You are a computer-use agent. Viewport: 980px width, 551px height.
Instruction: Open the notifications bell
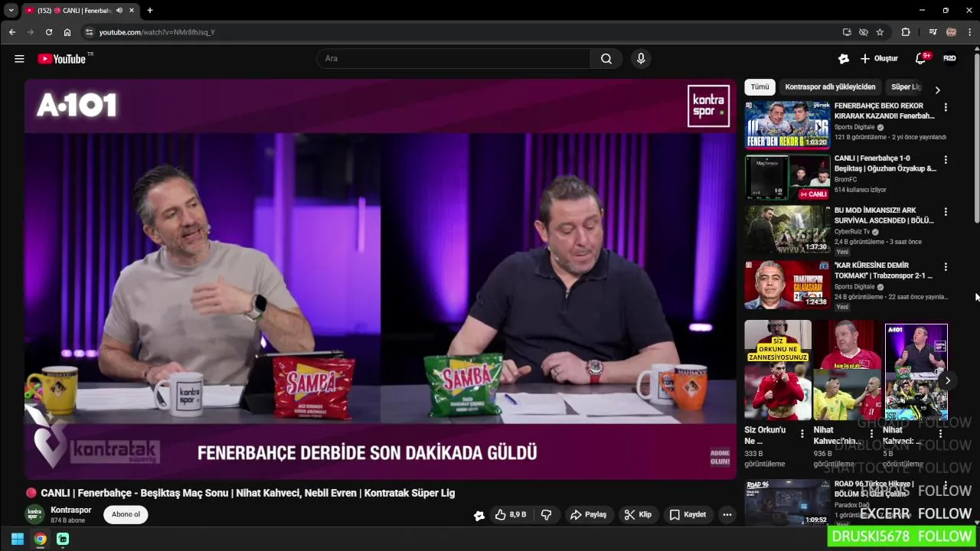(921, 59)
